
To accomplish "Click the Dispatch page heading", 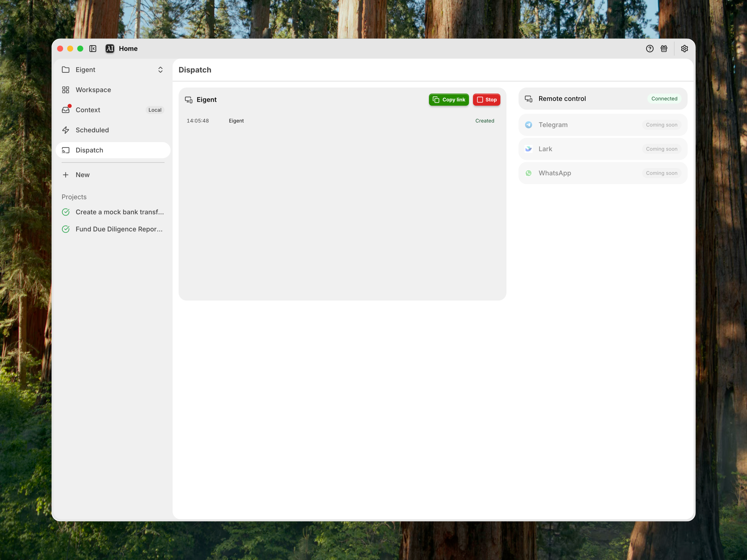I will pyautogui.click(x=195, y=70).
